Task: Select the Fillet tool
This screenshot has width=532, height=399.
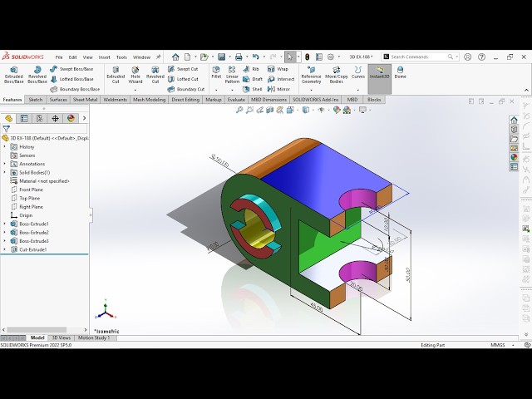Action: tap(216, 72)
